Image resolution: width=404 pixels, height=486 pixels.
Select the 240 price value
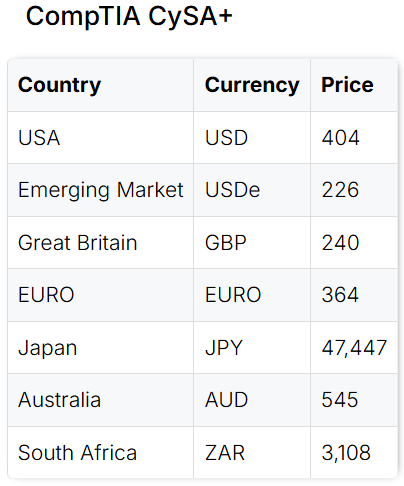(x=340, y=242)
